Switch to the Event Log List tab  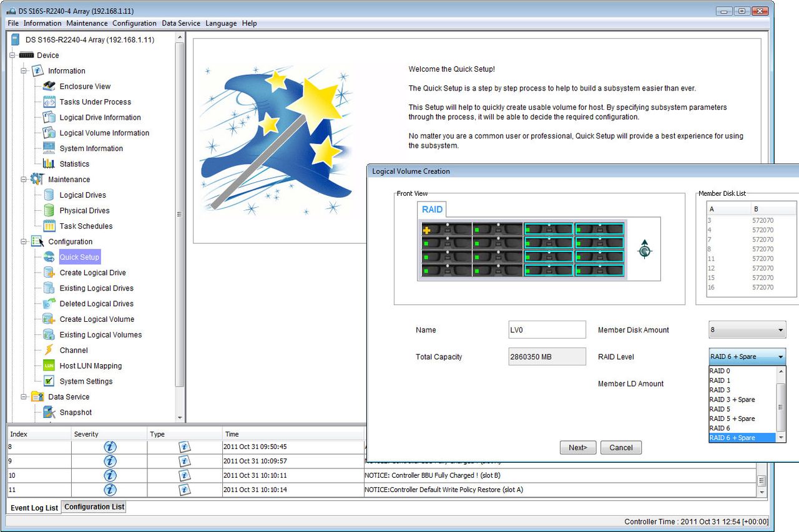point(34,508)
